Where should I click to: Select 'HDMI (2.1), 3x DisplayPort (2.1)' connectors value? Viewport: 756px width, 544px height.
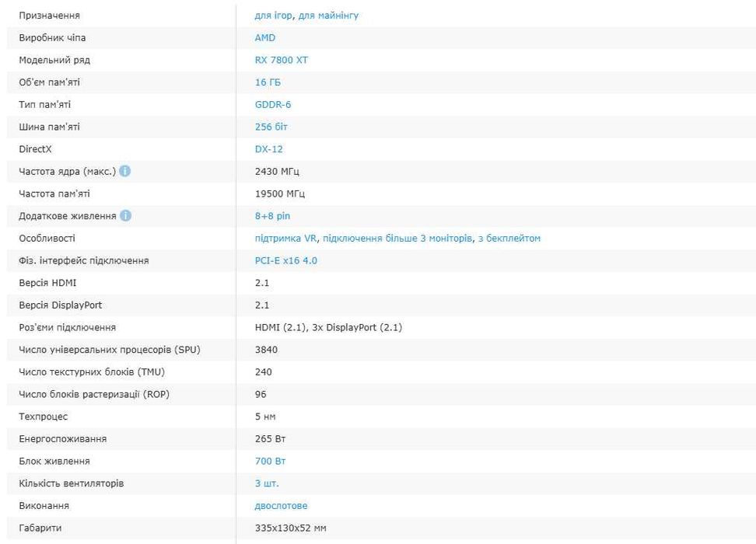[328, 327]
